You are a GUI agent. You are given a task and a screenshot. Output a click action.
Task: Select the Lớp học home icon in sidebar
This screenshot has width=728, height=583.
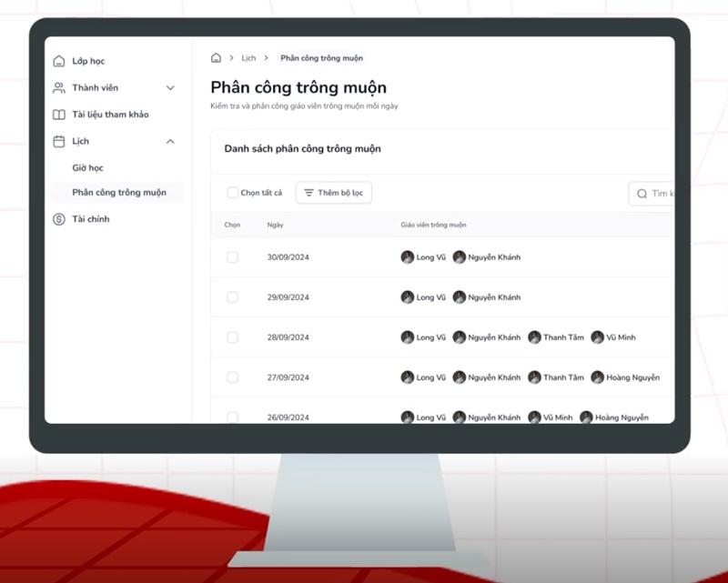click(59, 61)
